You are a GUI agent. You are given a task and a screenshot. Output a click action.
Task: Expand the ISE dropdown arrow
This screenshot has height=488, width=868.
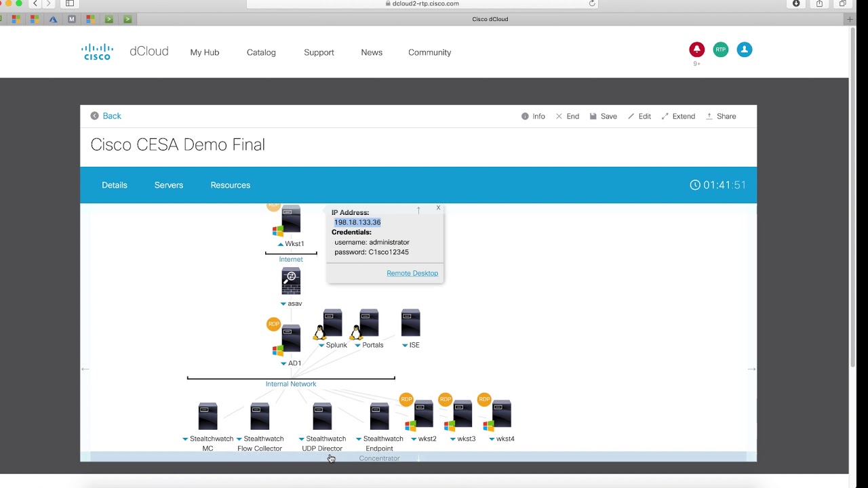coord(405,346)
